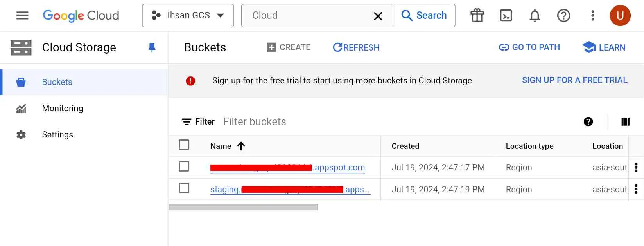This screenshot has width=644, height=246.
Task: Click the CREATE bucket button
Action: click(289, 47)
